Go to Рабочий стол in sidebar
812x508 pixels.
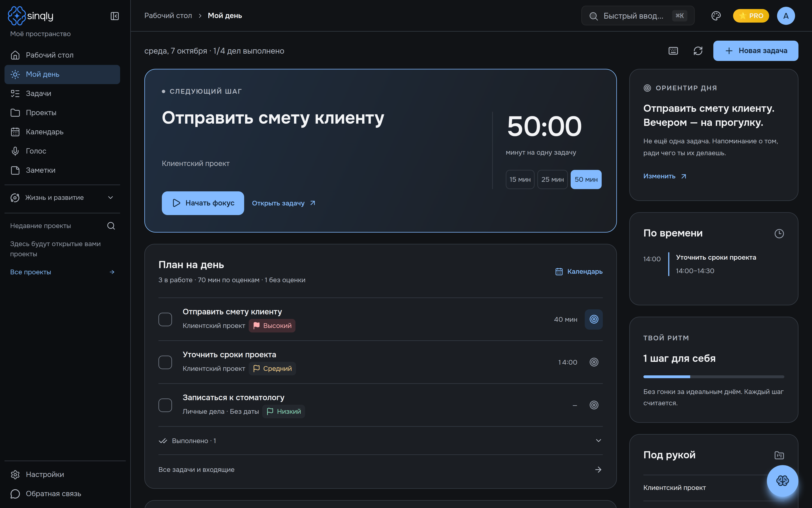tap(62, 55)
